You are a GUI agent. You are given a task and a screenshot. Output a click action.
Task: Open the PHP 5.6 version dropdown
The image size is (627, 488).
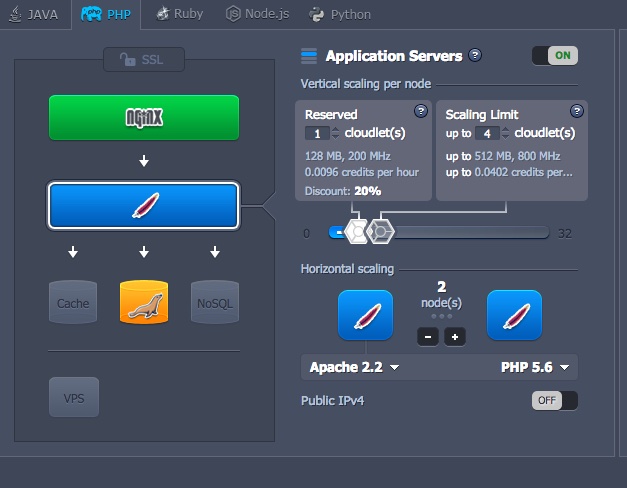pyautogui.click(x=535, y=367)
